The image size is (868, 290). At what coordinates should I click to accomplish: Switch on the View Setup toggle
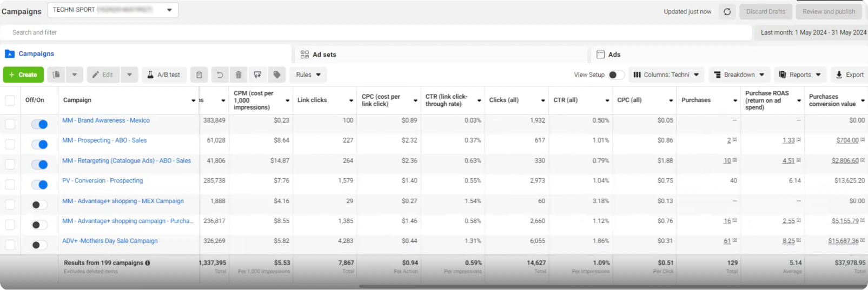615,75
